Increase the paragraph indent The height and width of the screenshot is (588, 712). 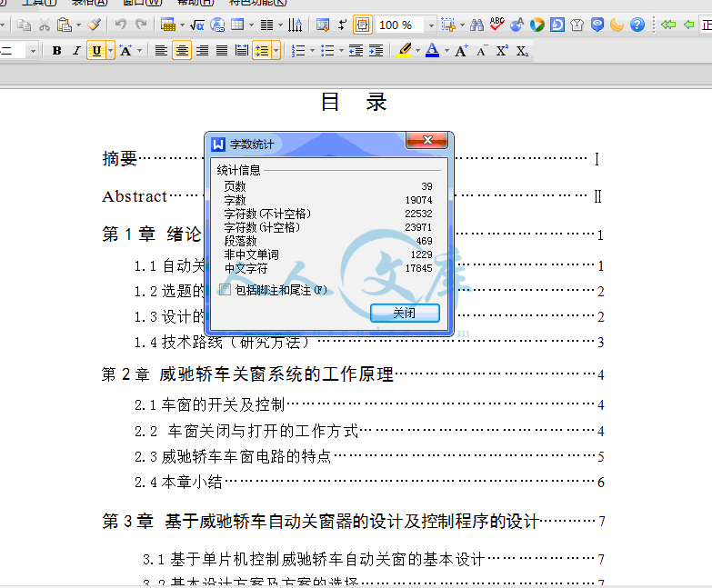(376, 51)
